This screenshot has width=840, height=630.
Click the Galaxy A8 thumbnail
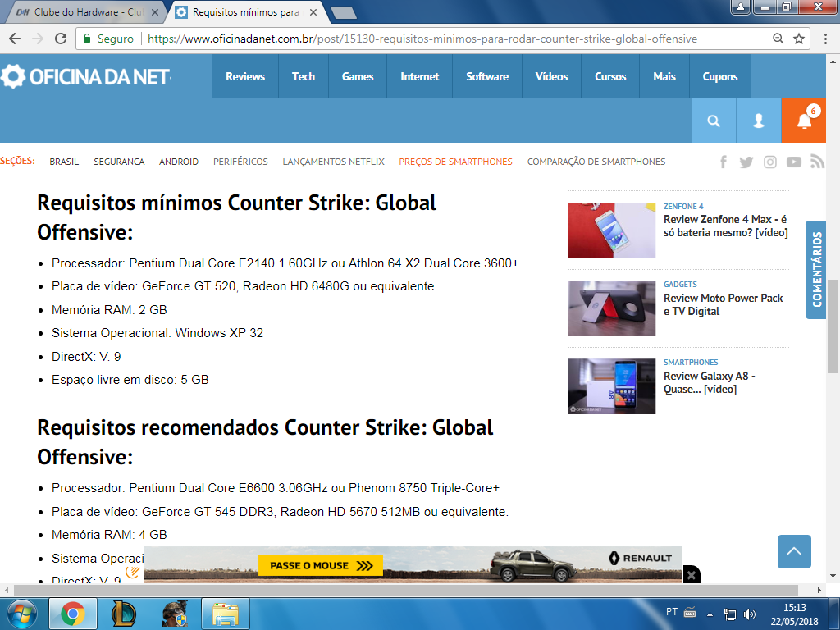(x=611, y=386)
